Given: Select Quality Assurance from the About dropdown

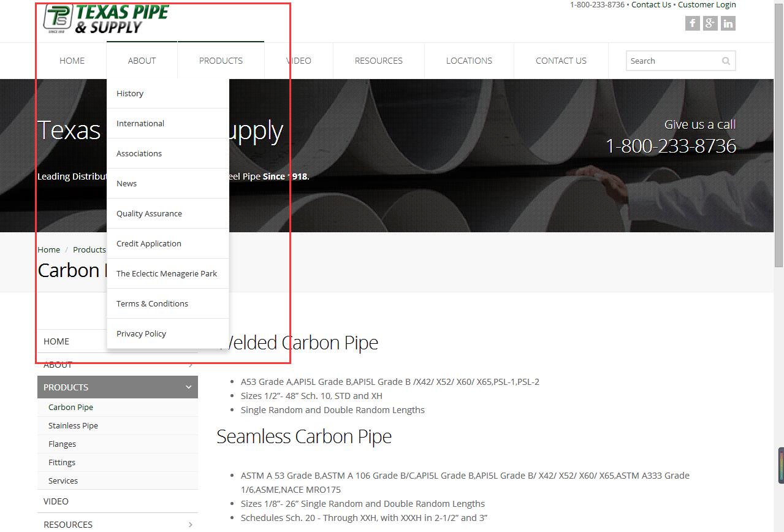Looking at the screenshot, I should [x=168, y=213].
